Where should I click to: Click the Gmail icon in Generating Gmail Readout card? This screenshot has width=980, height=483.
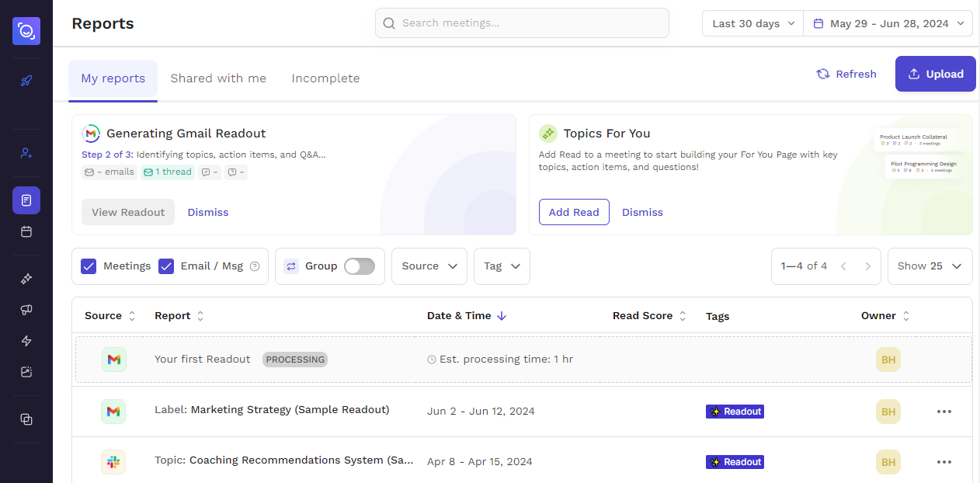click(x=91, y=134)
